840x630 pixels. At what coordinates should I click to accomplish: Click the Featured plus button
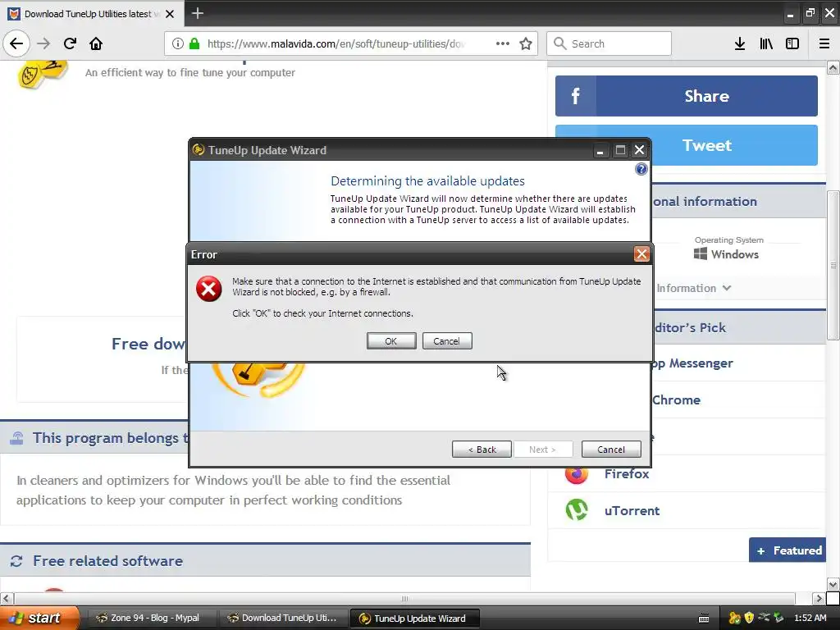coord(787,550)
